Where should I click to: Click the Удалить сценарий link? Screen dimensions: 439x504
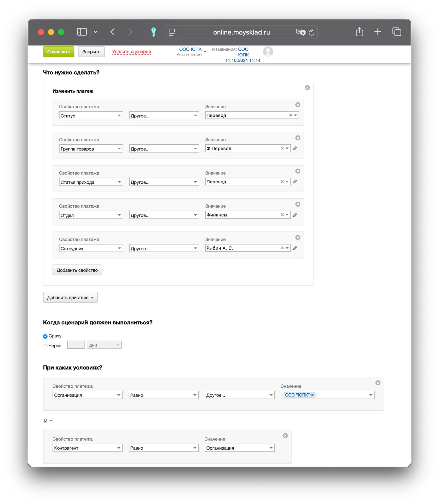click(131, 52)
